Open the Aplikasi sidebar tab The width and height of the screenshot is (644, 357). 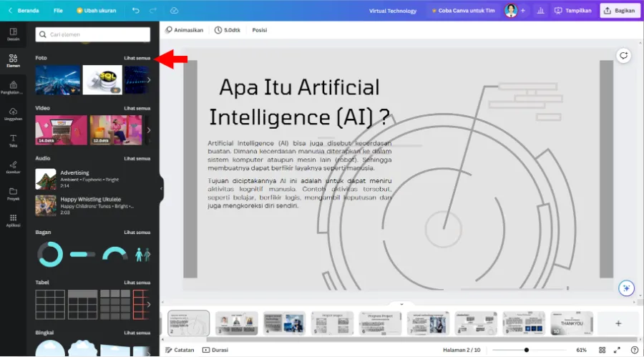(13, 220)
